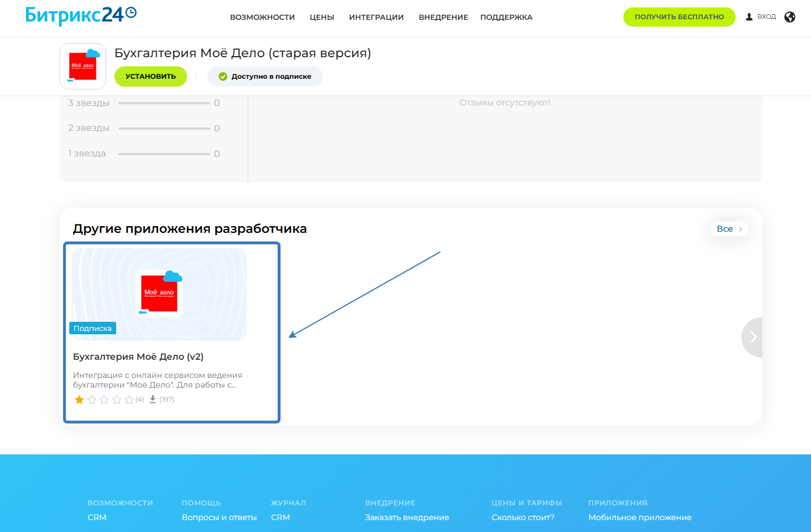Open footer CRM link under ЖУРНАЛ
Image resolution: width=811 pixels, height=532 pixels.
pyautogui.click(x=281, y=517)
